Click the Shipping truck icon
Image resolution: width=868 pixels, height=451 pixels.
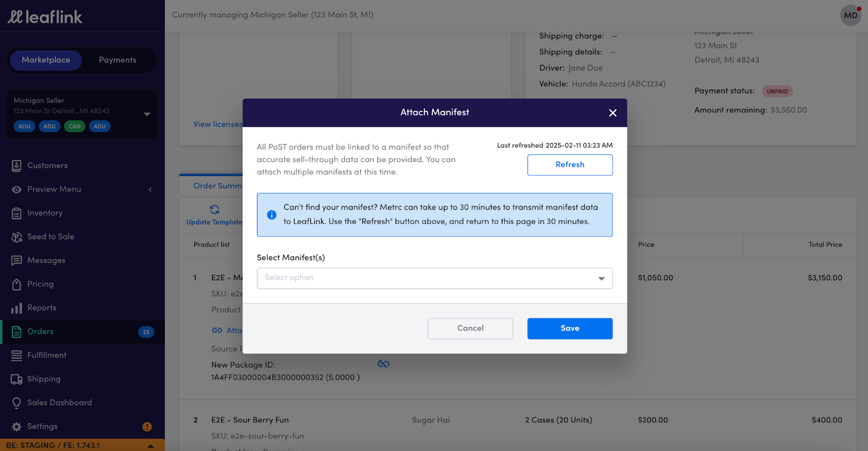coord(17,379)
